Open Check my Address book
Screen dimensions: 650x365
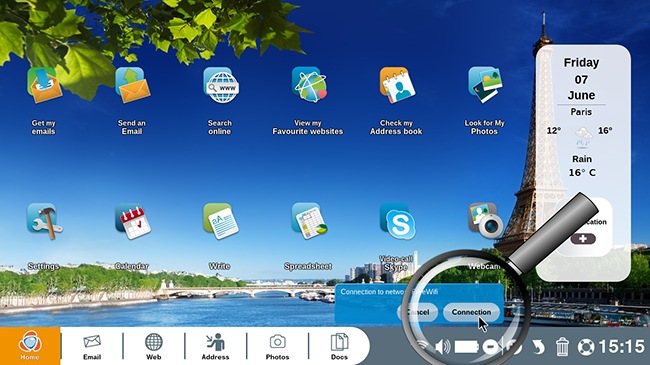point(397,85)
